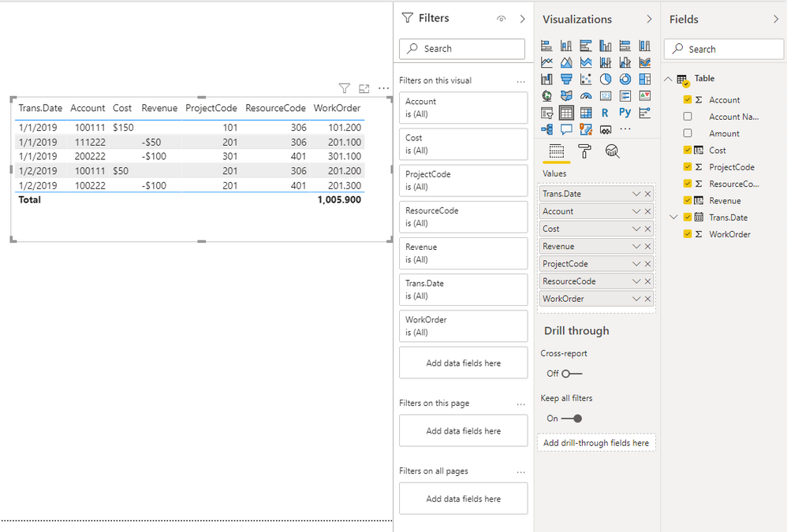Select the pie chart visualization

(x=606, y=80)
